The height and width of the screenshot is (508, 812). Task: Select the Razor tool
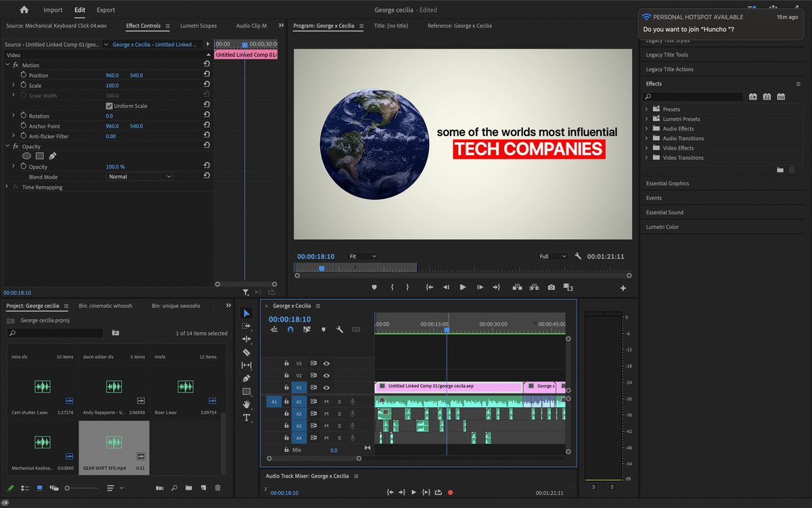tap(246, 352)
